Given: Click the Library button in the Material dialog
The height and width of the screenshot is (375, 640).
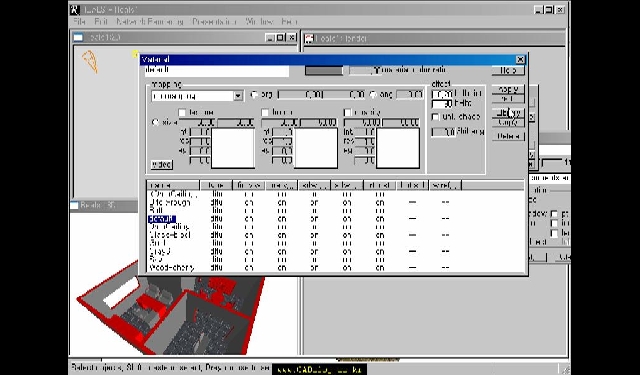Looking at the screenshot, I should [508, 112].
